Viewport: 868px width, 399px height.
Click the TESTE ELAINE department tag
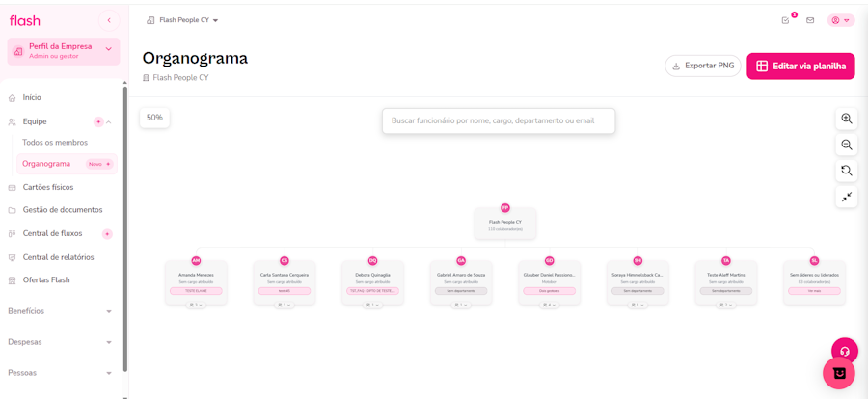(x=196, y=291)
